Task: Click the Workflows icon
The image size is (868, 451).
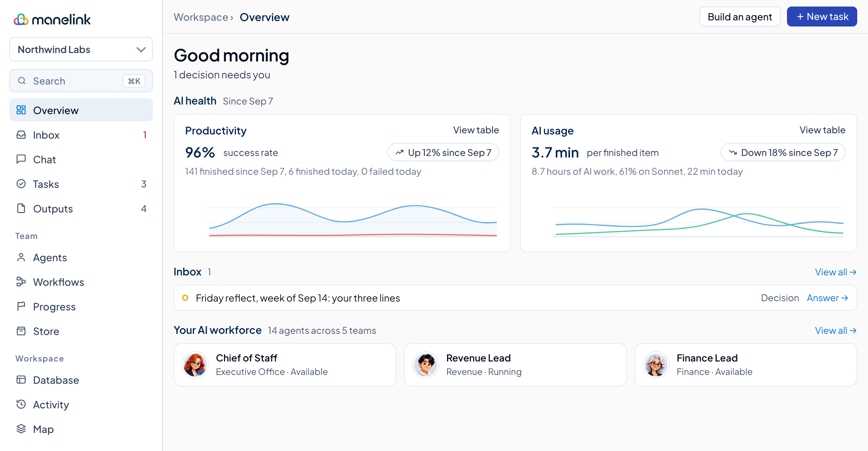Action: point(21,282)
